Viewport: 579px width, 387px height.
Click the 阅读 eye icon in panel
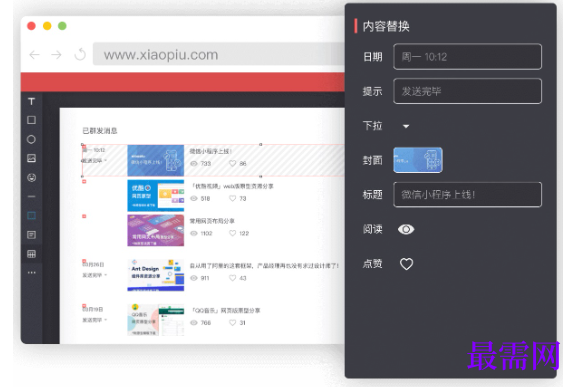(406, 229)
